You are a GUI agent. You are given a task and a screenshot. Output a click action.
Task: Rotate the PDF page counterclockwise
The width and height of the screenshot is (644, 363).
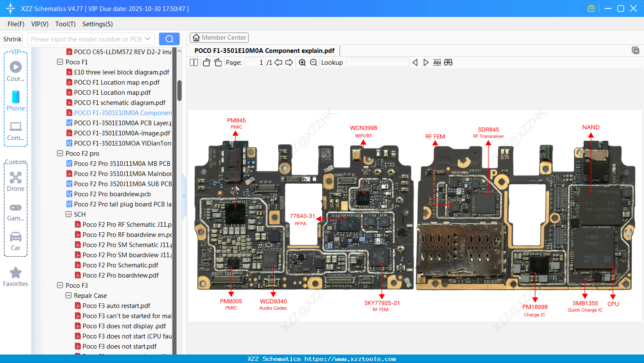click(206, 62)
